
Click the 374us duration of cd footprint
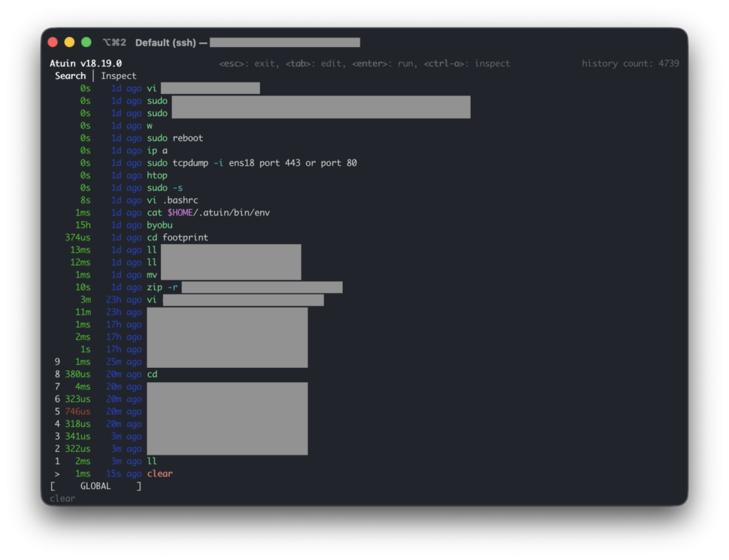point(78,238)
